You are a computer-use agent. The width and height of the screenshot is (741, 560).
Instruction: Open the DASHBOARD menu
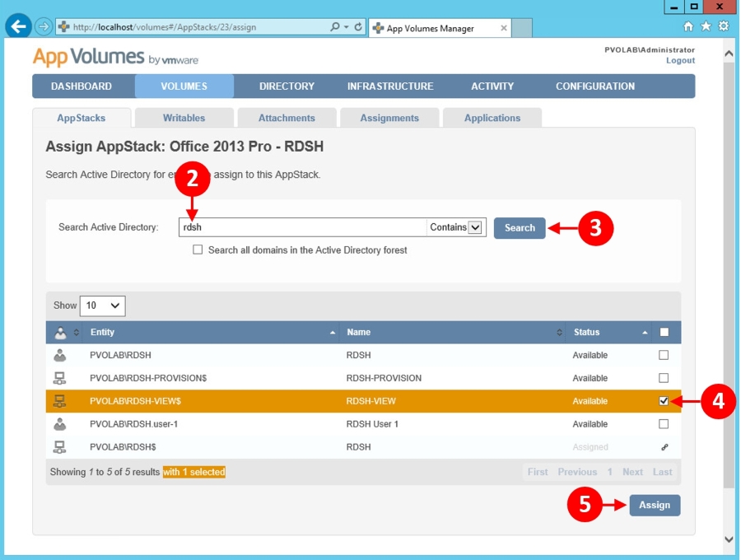pyautogui.click(x=82, y=86)
